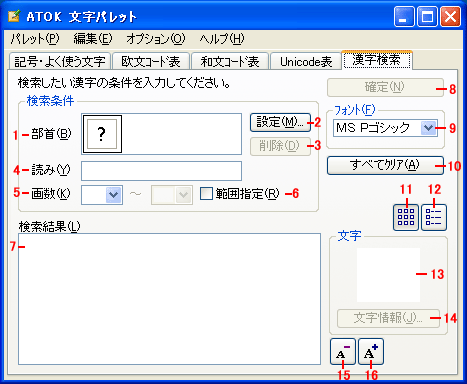This screenshot has width=467, height=384.
Task: Switch results to list view icon
Action: (x=434, y=217)
